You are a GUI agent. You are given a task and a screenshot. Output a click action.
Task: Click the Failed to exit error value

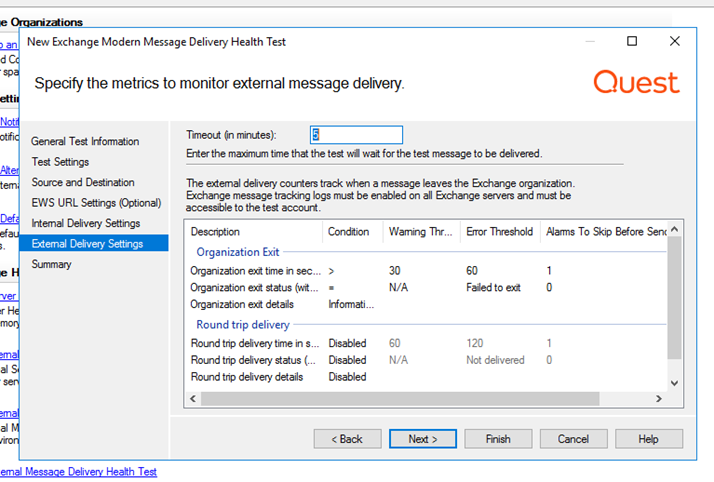[x=493, y=288]
